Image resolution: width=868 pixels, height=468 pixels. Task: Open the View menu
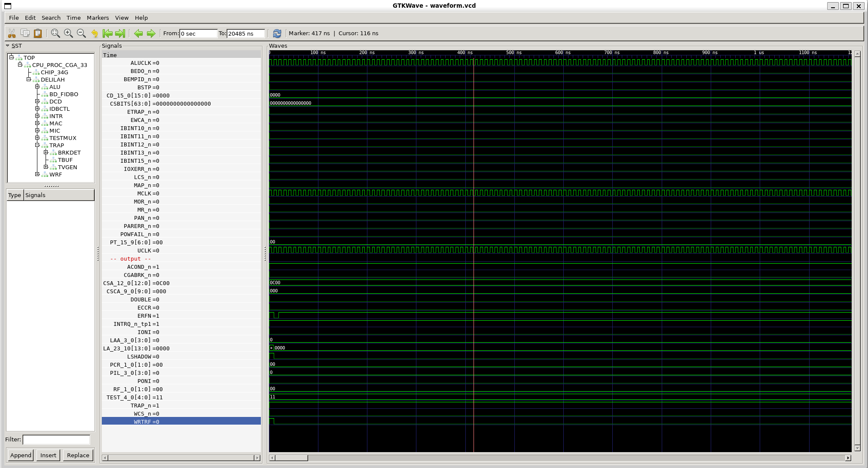click(122, 18)
